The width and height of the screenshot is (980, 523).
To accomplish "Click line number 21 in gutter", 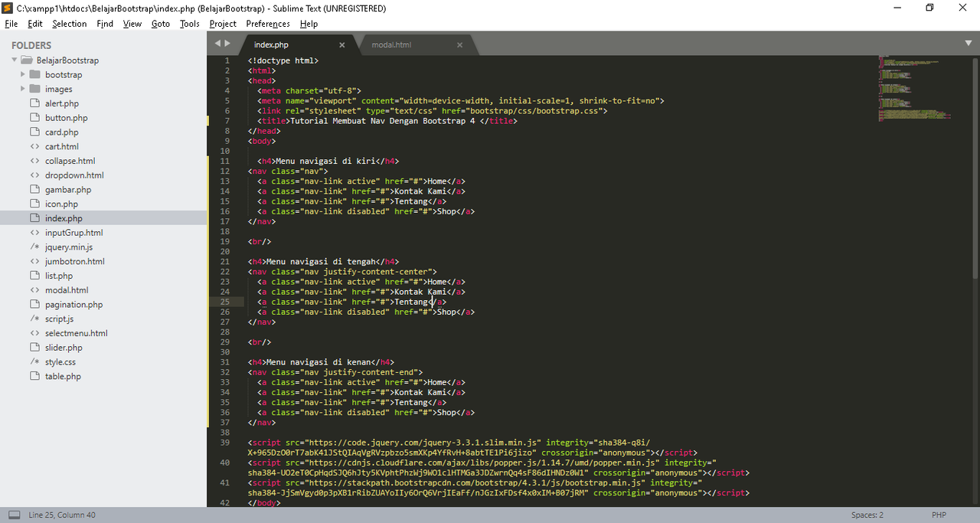I will coord(224,261).
